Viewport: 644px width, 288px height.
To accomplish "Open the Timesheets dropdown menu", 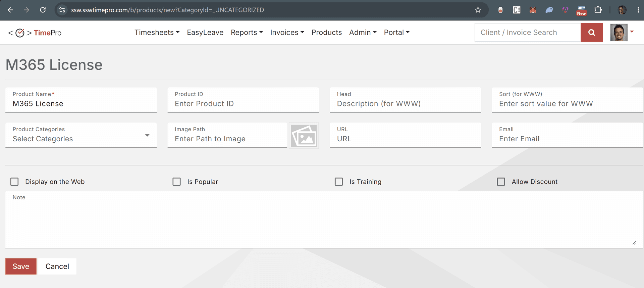I will (157, 33).
